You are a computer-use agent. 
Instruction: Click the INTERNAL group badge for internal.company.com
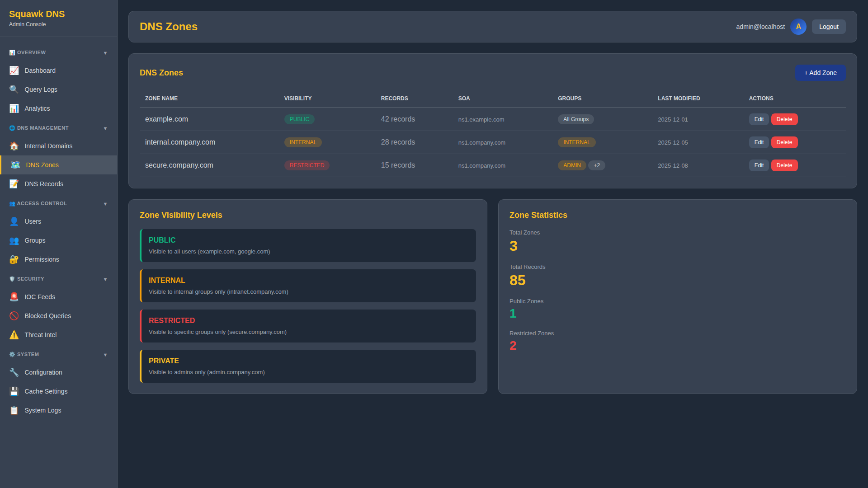tap(576, 142)
